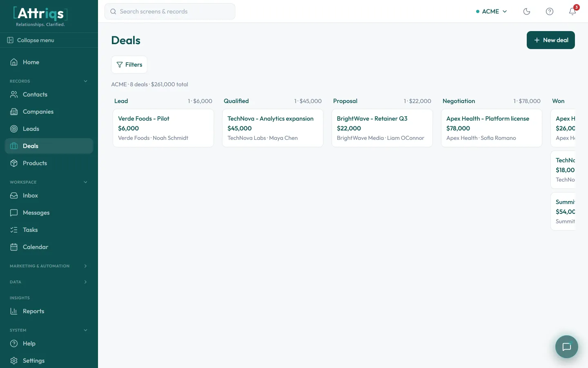
Task: Click the Lead column header
Action: click(x=121, y=101)
